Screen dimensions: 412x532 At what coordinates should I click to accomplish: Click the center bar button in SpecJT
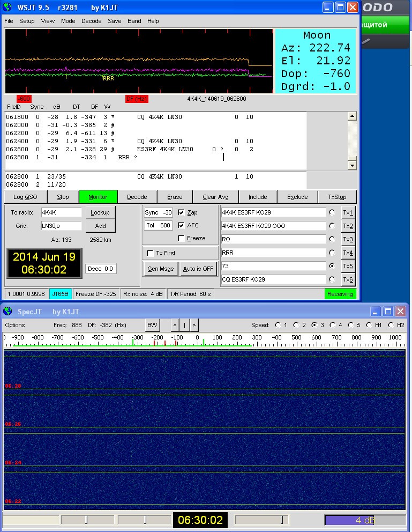coord(184,325)
